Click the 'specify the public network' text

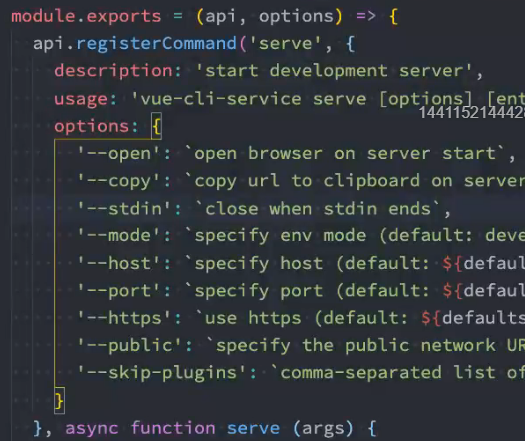[x=356, y=345]
